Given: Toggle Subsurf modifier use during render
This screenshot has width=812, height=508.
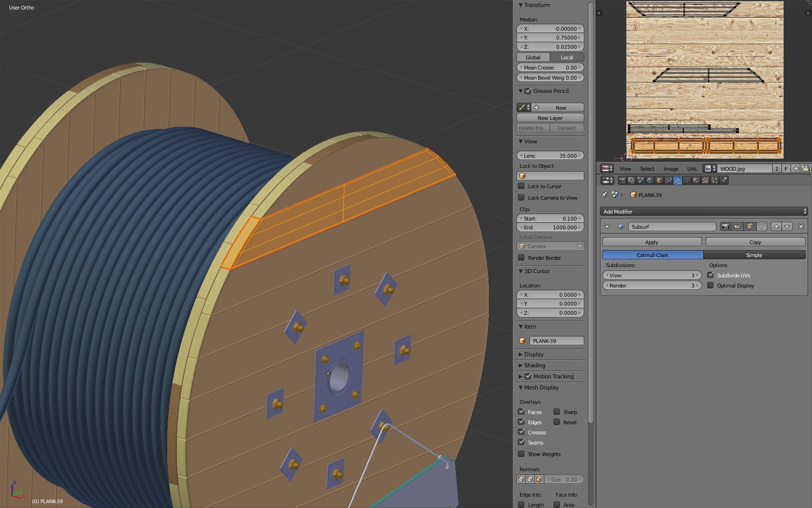Looking at the screenshot, I should 726,227.
